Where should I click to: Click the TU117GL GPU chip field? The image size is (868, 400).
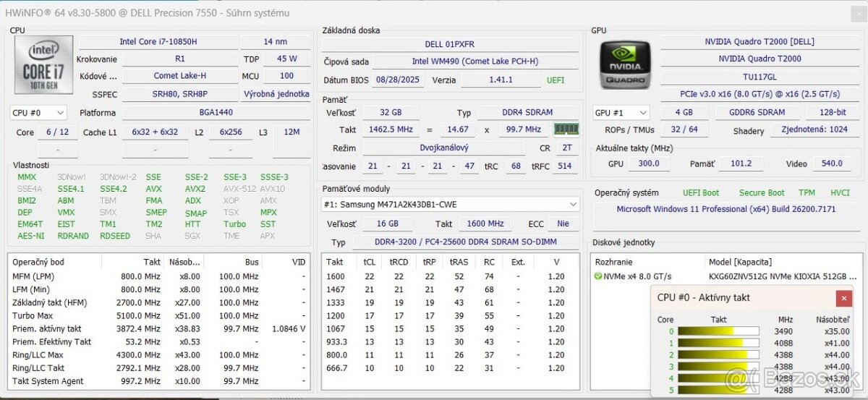click(759, 76)
